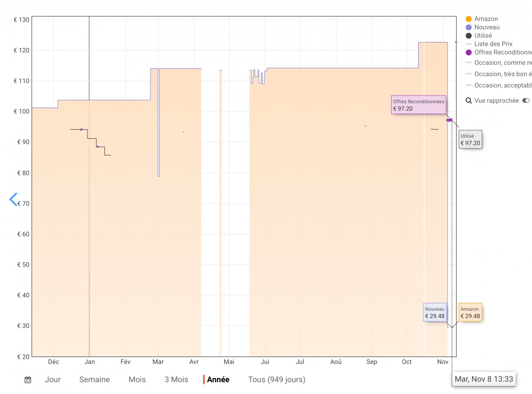532x394 pixels.
Task: Choose the 3 Mois range
Action: point(176,380)
